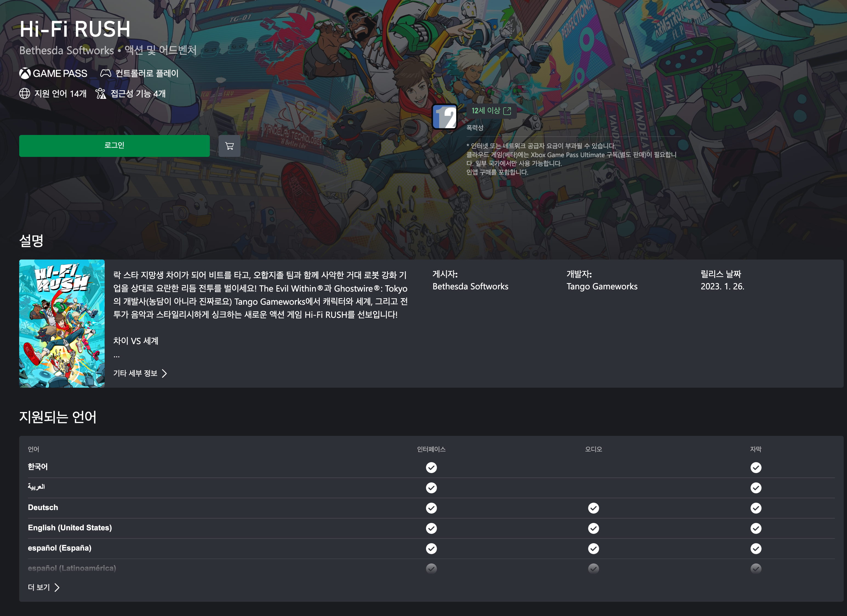Click the 12 age rating badge image
The width and height of the screenshot is (847, 616).
[x=445, y=117]
